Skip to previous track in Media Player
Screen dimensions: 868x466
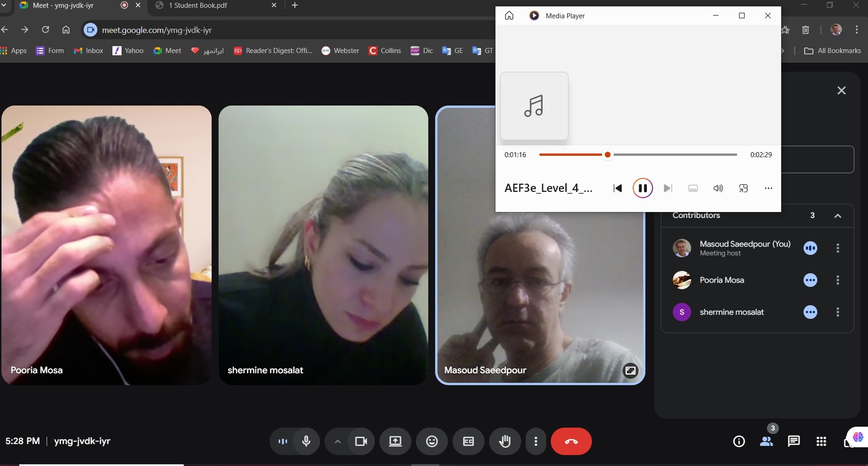coord(618,188)
